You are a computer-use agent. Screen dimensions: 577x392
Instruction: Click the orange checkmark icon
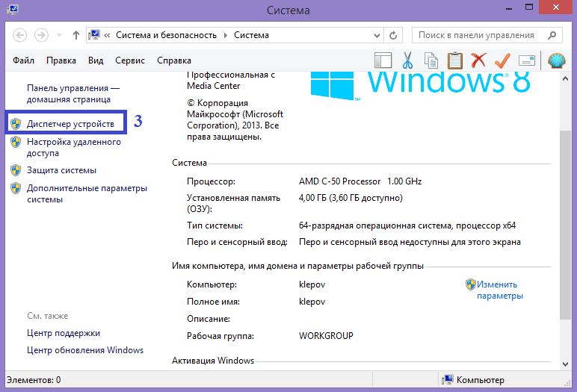click(x=502, y=60)
